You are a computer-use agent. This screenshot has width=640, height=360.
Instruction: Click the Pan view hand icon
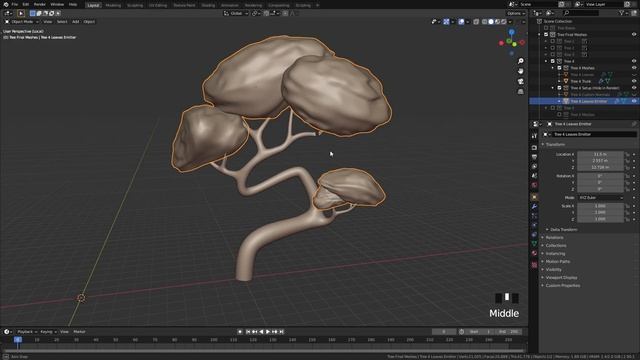pos(521,71)
